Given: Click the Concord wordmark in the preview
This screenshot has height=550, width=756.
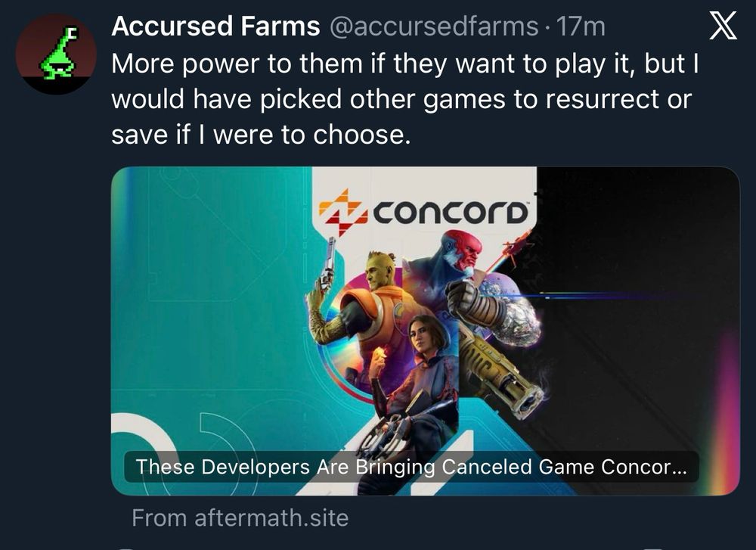Looking at the screenshot, I should tap(451, 213).
